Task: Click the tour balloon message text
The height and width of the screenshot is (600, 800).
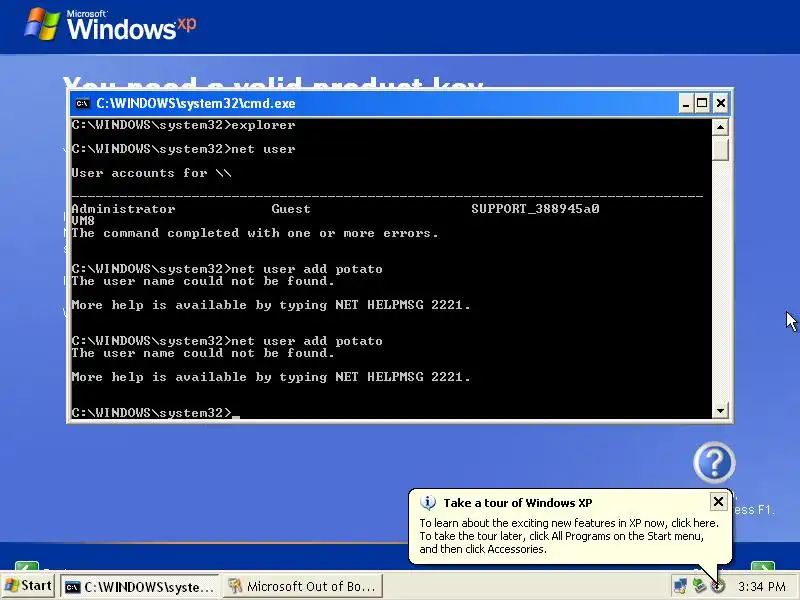Action: pyautogui.click(x=569, y=536)
